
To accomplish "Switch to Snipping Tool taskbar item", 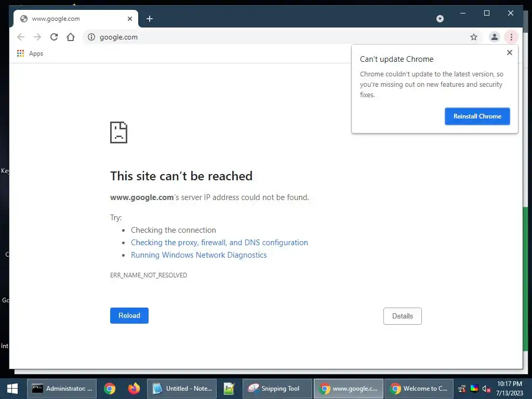I will pyautogui.click(x=277, y=389).
